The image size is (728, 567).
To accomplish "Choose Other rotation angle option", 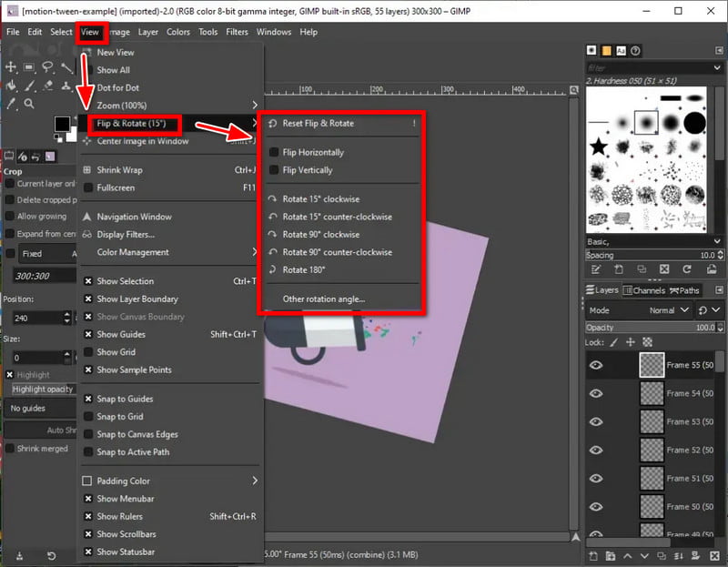I will [x=323, y=299].
